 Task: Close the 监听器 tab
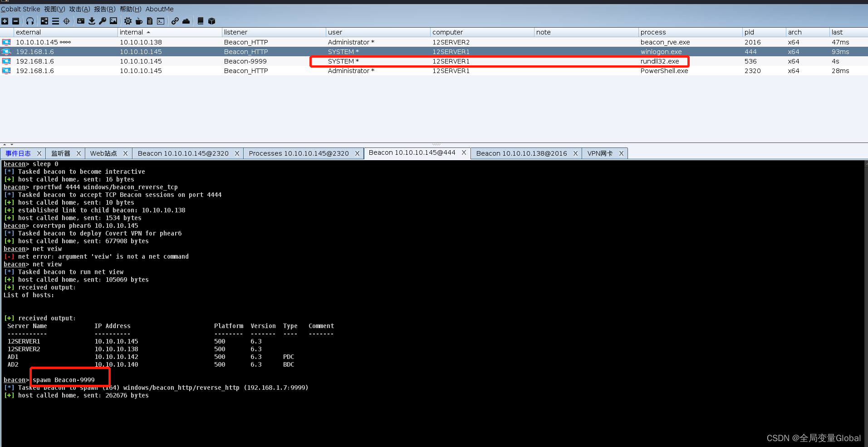(78, 153)
